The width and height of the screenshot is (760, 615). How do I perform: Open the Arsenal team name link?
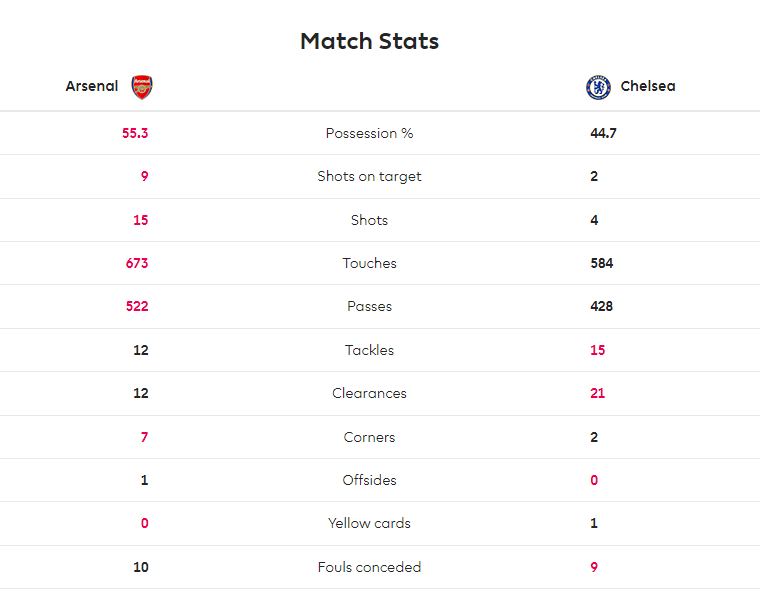tap(92, 86)
